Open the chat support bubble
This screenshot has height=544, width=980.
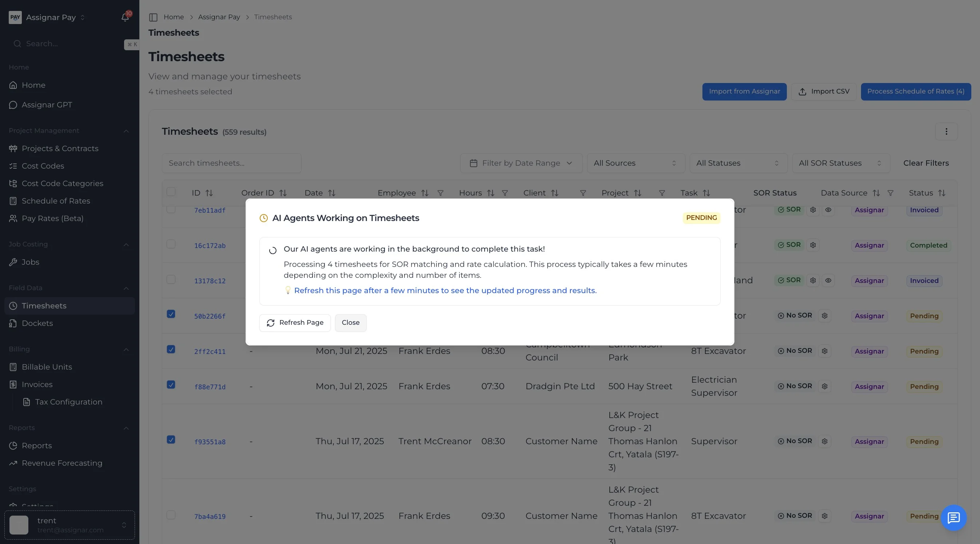[953, 517]
